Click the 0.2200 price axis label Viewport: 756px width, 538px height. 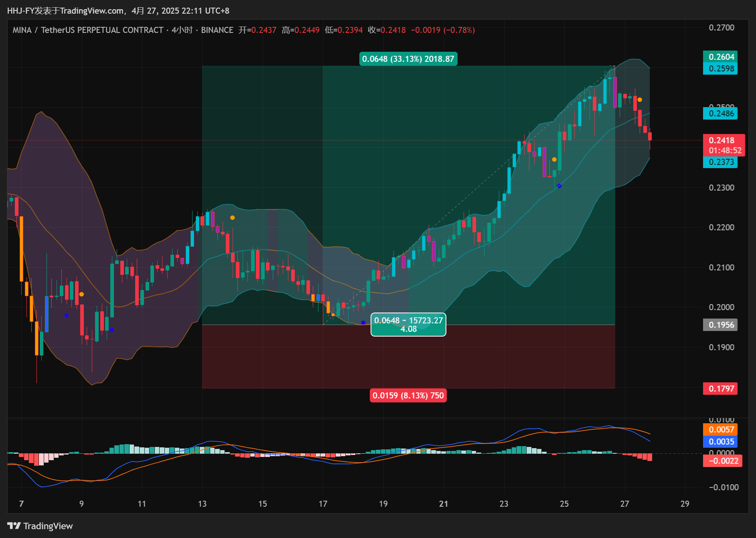[x=722, y=227]
